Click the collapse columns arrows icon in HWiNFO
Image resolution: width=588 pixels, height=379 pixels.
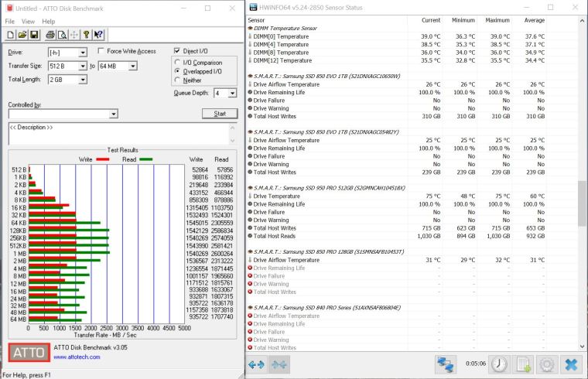[279, 364]
